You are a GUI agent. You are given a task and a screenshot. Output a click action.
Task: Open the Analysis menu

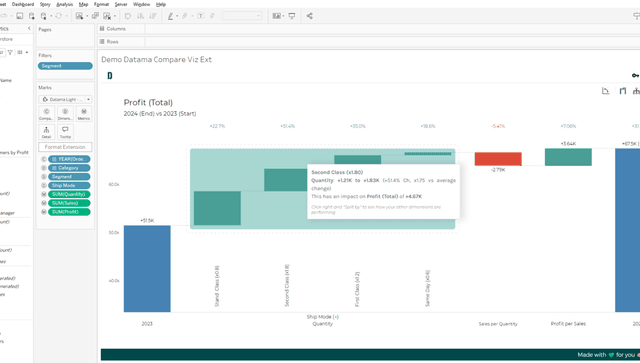[x=64, y=4]
